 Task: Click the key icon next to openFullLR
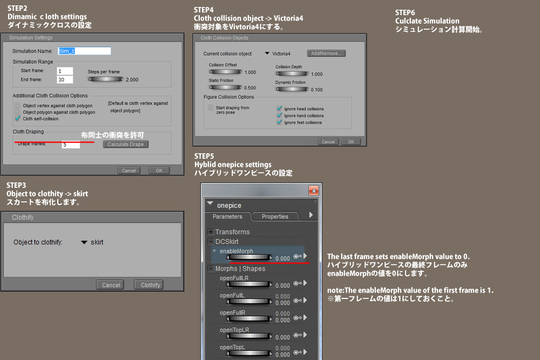click(297, 283)
